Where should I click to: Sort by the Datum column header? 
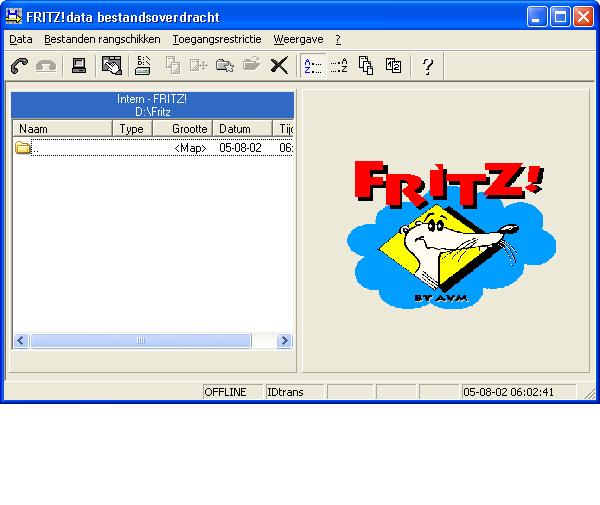point(242,129)
